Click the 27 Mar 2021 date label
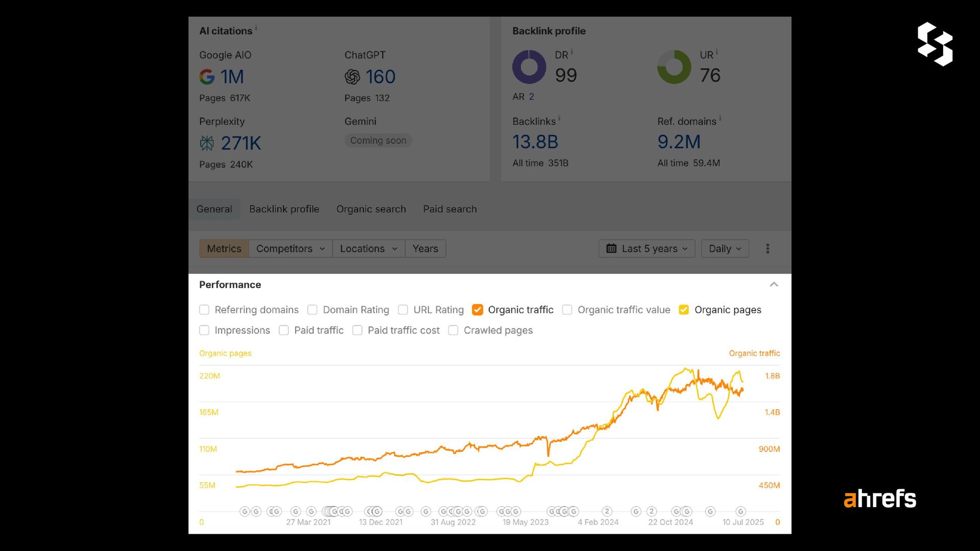Image resolution: width=980 pixels, height=551 pixels. coord(308,522)
